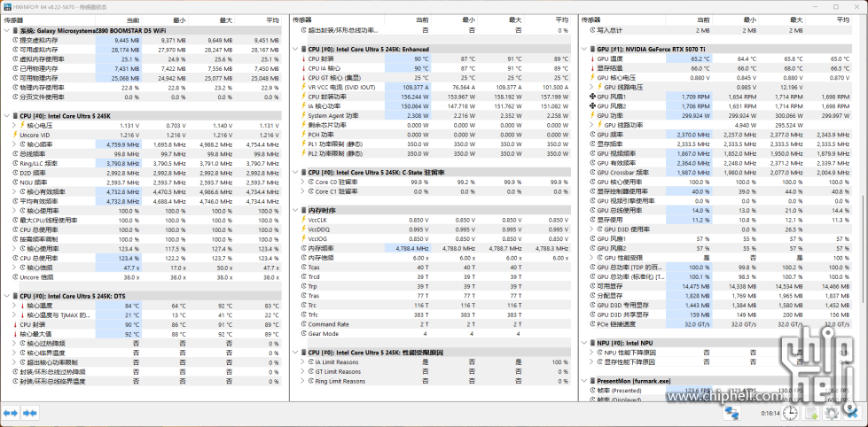The height and width of the screenshot is (427, 868).
Task: Click the chip icon of the NVIDIA GeForce RTX 5070 Ti header
Action: (x=591, y=49)
